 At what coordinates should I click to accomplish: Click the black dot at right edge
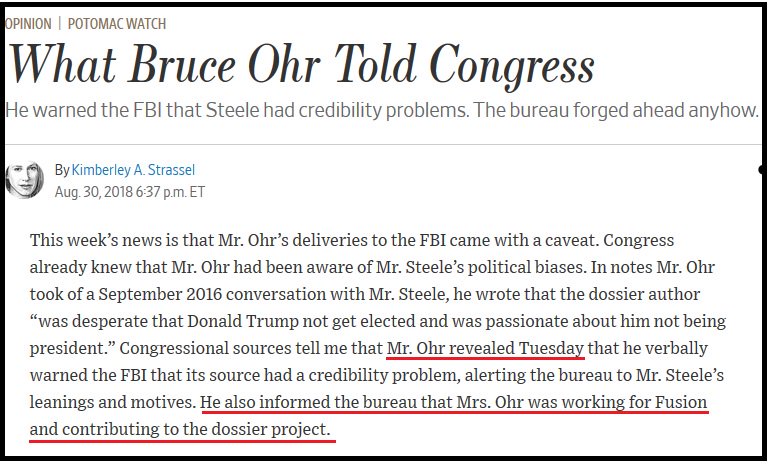pyautogui.click(x=762, y=170)
